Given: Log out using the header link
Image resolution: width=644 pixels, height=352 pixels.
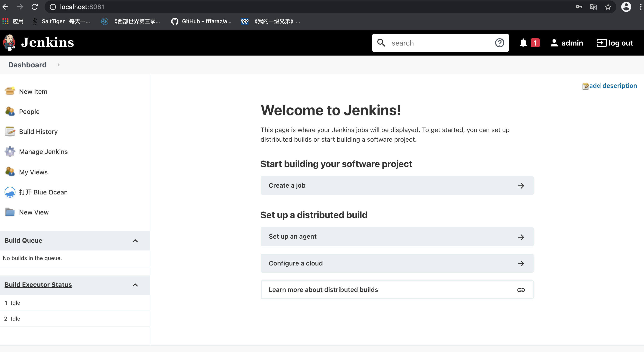Looking at the screenshot, I should click(x=614, y=43).
